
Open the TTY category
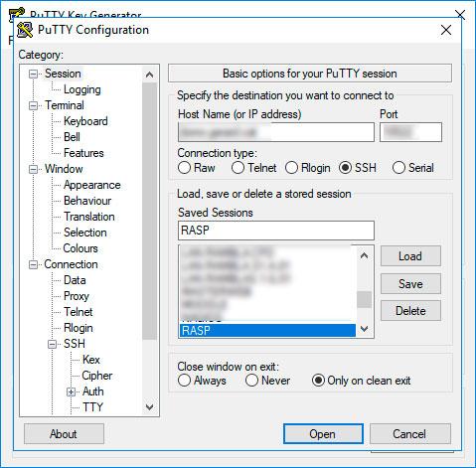pyautogui.click(x=93, y=407)
